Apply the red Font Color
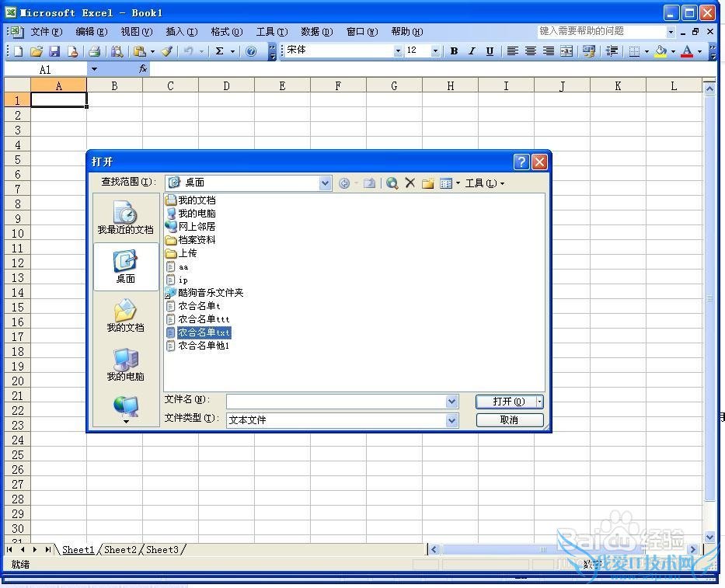The width and height of the screenshot is (725, 588). click(x=687, y=51)
